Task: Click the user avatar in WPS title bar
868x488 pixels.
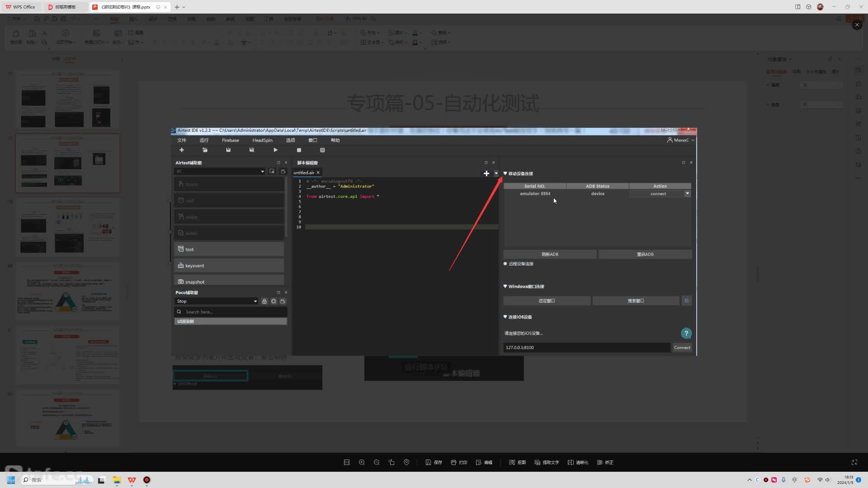Action: (x=820, y=7)
